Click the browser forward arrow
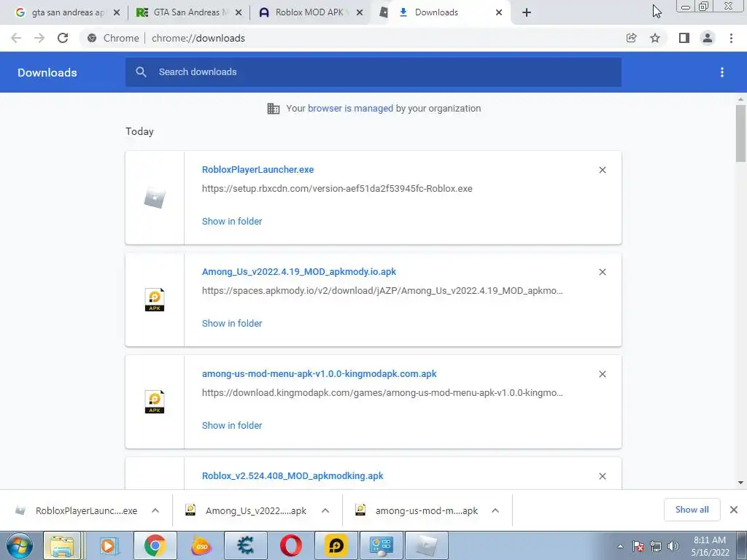Image resolution: width=747 pixels, height=560 pixels. (x=39, y=38)
